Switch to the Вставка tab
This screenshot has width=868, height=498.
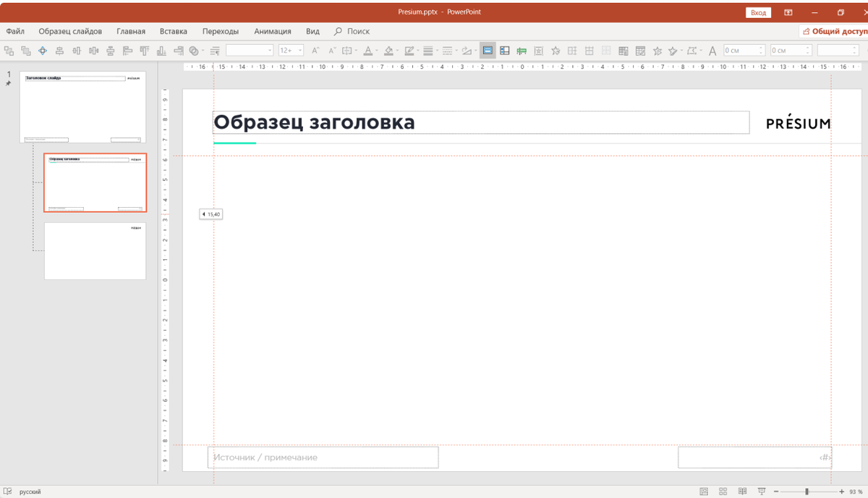pos(174,31)
